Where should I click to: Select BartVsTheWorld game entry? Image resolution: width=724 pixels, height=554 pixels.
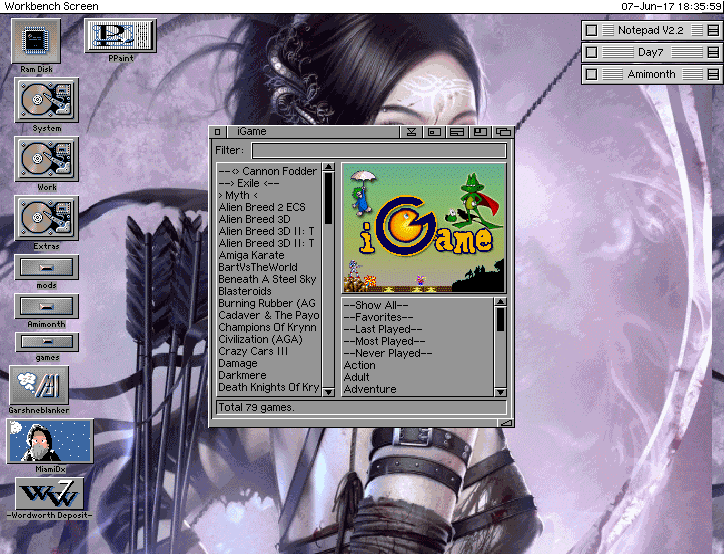pyautogui.click(x=269, y=267)
